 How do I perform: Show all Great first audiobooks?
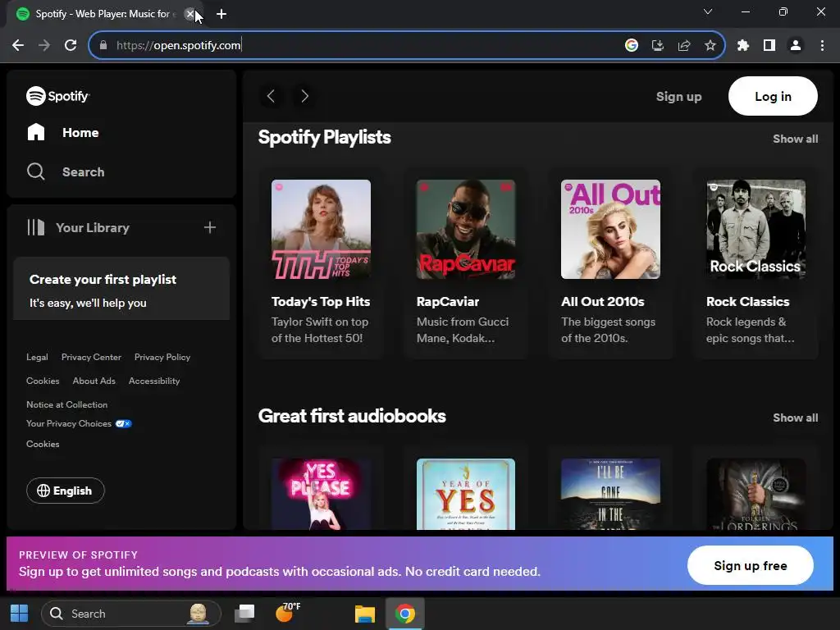click(x=795, y=418)
